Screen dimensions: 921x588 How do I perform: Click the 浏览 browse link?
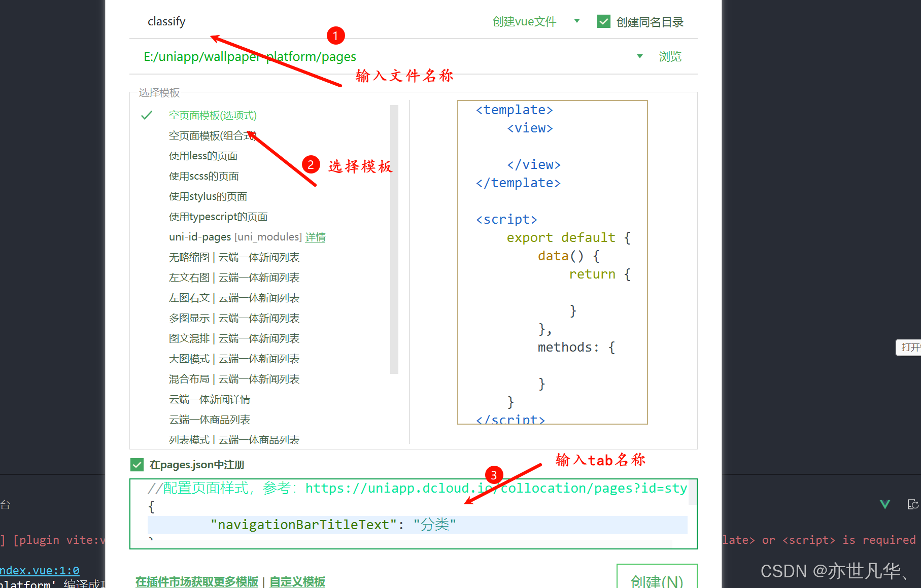click(x=670, y=56)
